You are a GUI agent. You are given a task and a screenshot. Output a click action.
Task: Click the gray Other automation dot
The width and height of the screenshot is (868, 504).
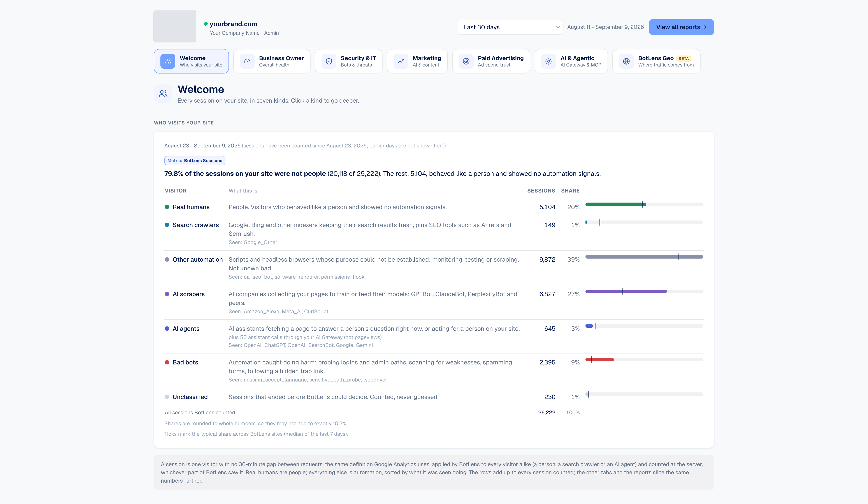tap(167, 260)
